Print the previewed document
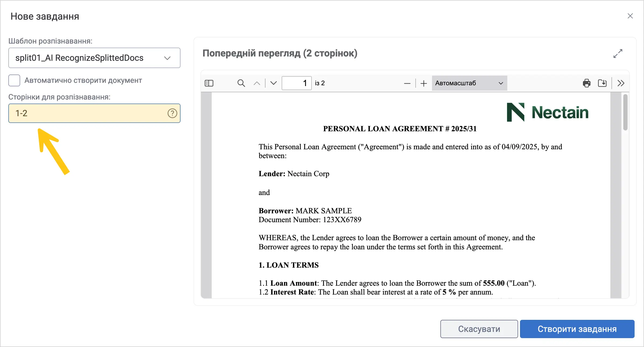The width and height of the screenshot is (644, 347). pyautogui.click(x=587, y=83)
